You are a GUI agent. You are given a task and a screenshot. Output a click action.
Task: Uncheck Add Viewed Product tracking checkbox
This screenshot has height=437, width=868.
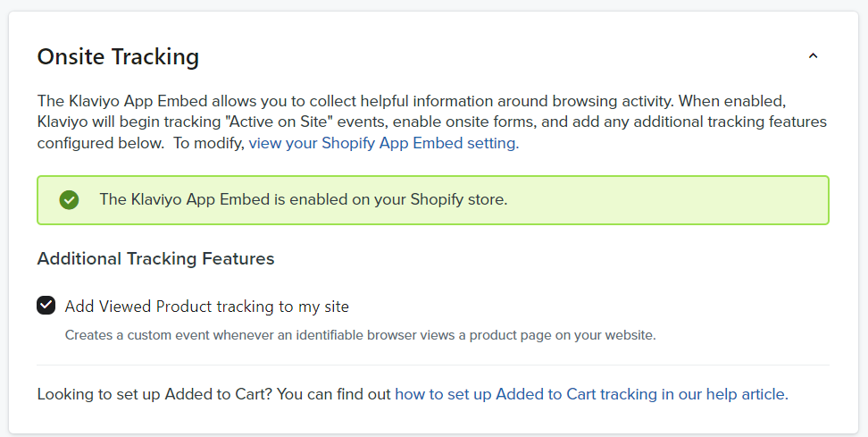point(46,305)
